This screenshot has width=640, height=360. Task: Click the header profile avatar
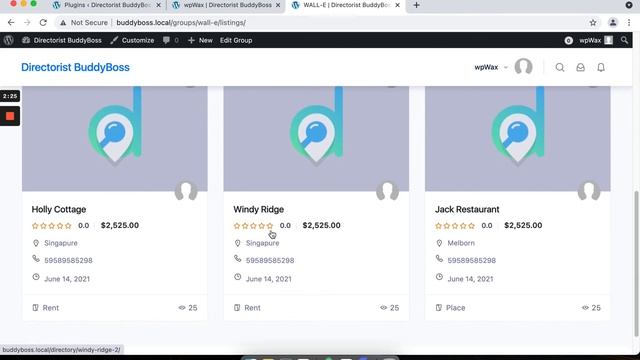[523, 67]
